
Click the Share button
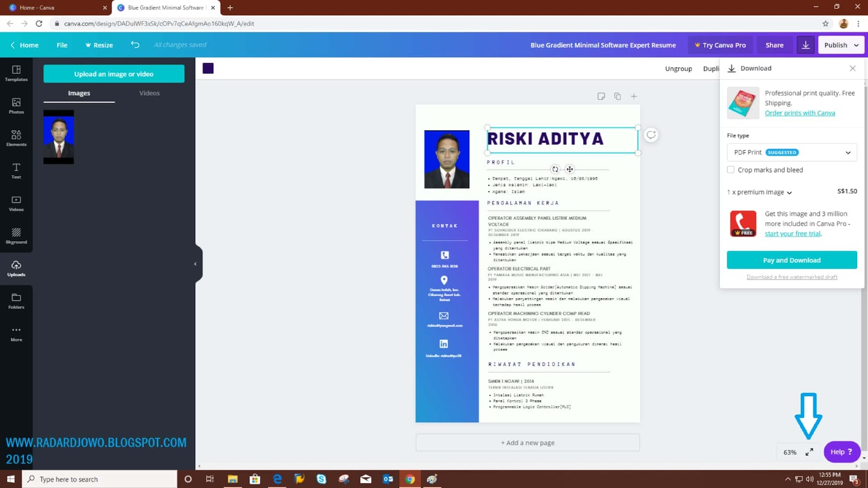pyautogui.click(x=774, y=45)
